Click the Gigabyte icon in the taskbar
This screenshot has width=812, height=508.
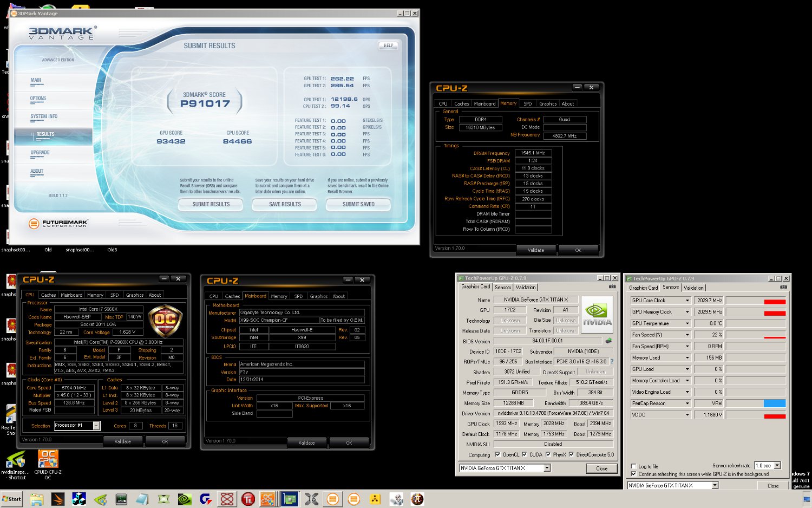(x=206, y=499)
